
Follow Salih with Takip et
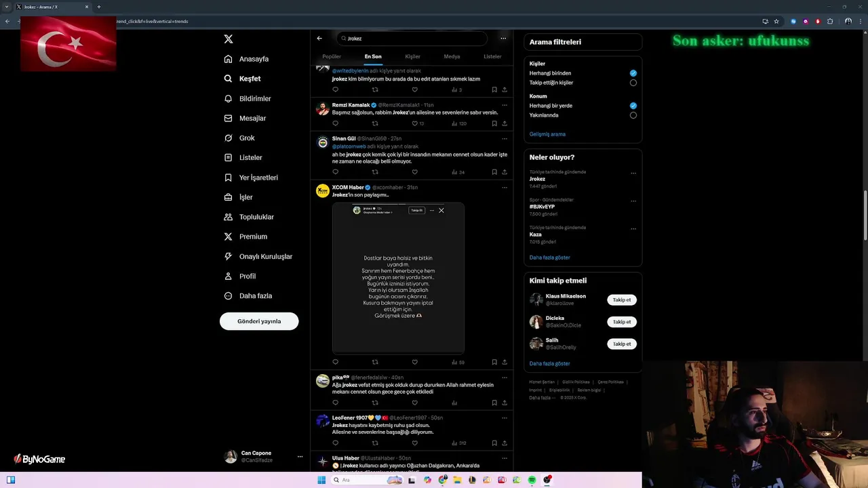(x=622, y=344)
